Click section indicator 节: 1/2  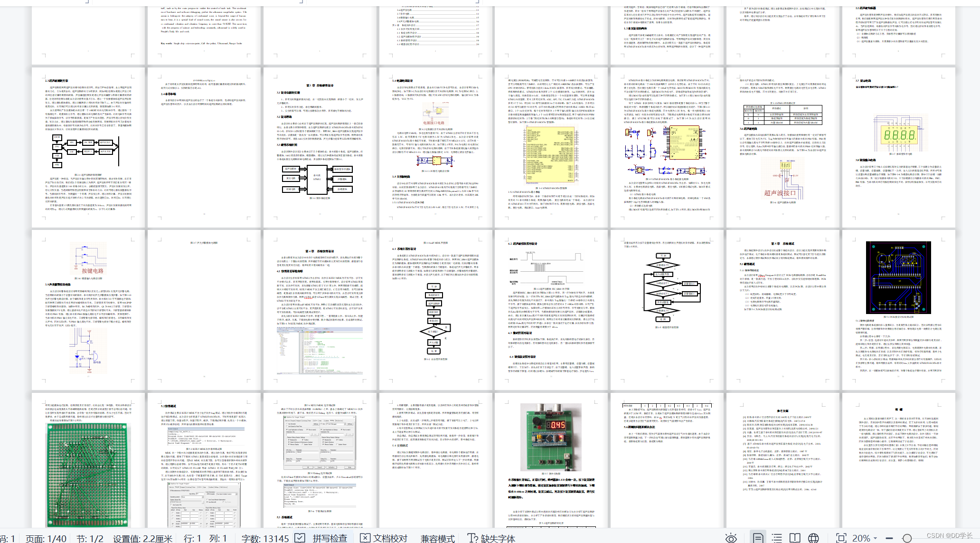[x=90, y=538]
